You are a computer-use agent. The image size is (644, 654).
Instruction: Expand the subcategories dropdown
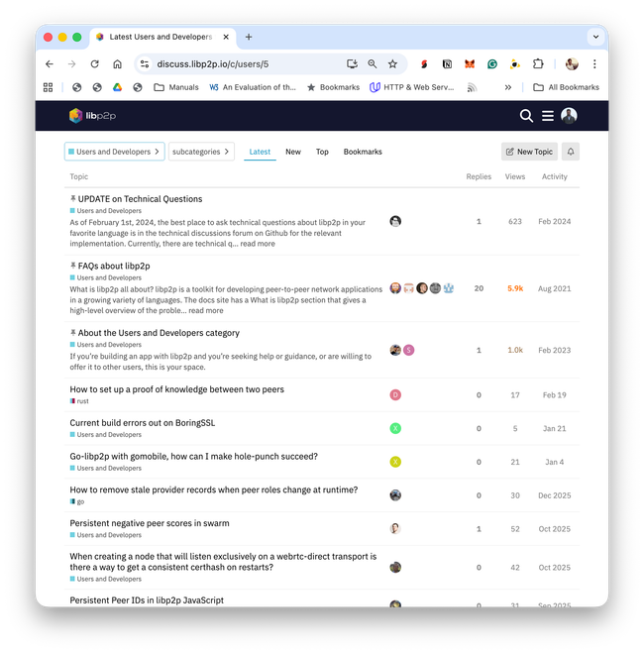[201, 152]
